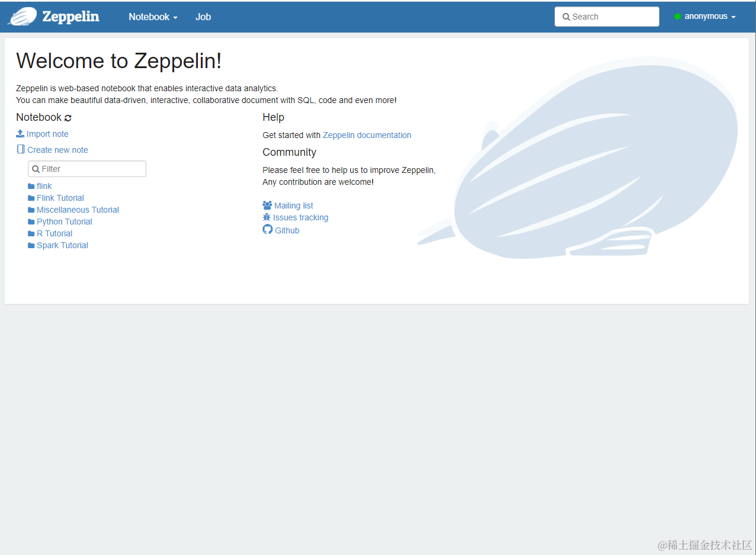
Task: Click the Miscellaneous Tutorial folder icon
Action: 31,210
